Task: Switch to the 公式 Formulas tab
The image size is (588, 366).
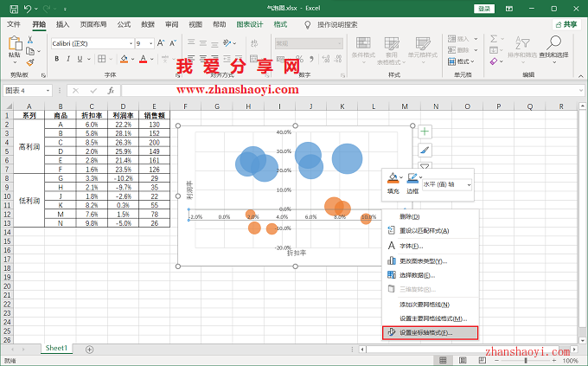Action: (124, 24)
